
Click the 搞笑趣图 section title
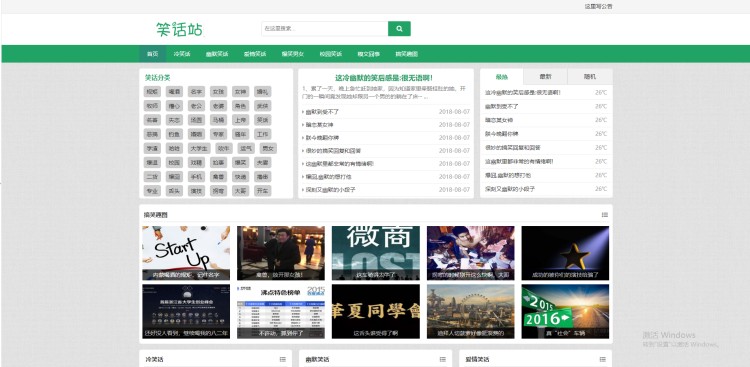pos(155,215)
